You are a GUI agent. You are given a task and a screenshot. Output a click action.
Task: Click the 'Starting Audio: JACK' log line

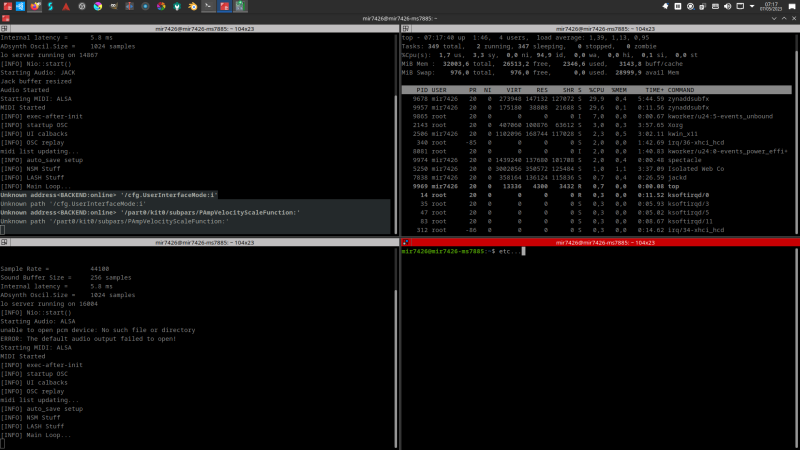click(38, 72)
